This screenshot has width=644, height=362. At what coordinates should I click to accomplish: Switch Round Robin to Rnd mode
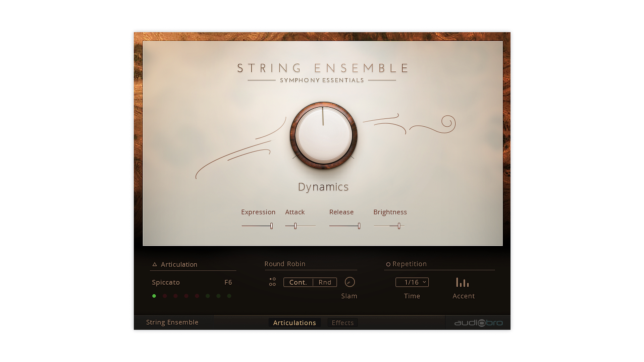click(x=325, y=282)
